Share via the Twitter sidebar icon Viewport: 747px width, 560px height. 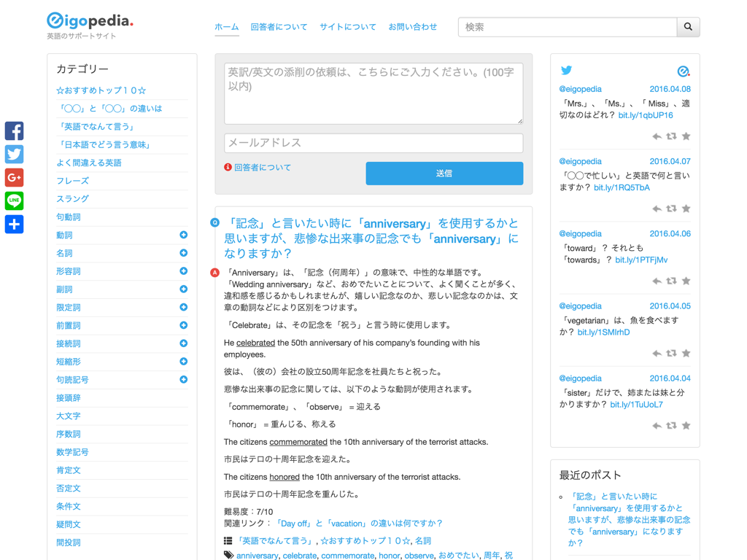[x=15, y=155]
